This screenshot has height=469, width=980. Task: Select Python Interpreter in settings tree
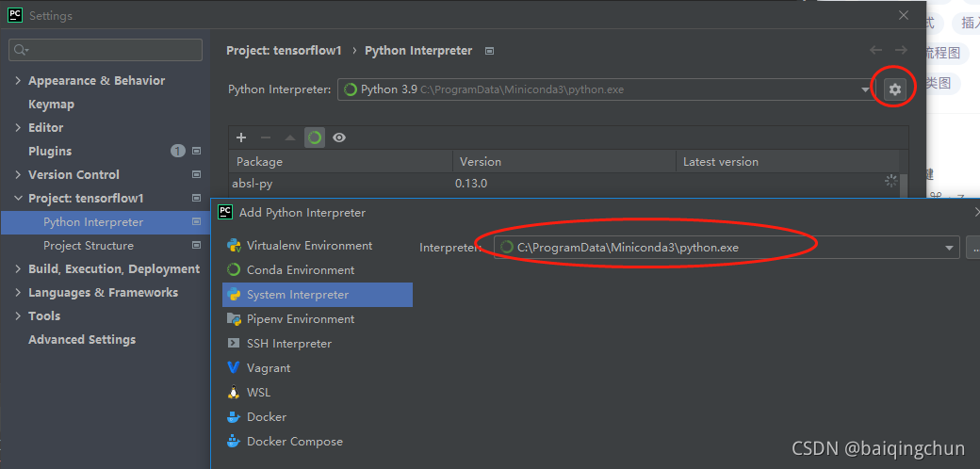point(105,221)
